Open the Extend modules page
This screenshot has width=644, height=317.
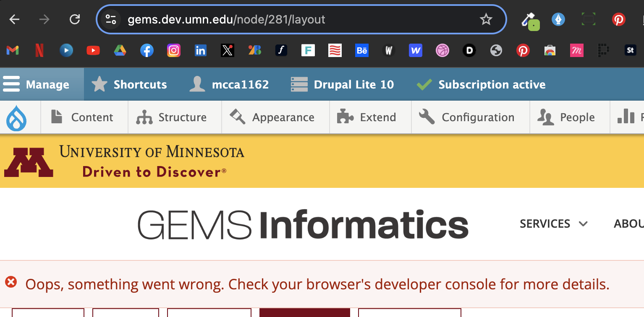[x=367, y=117]
